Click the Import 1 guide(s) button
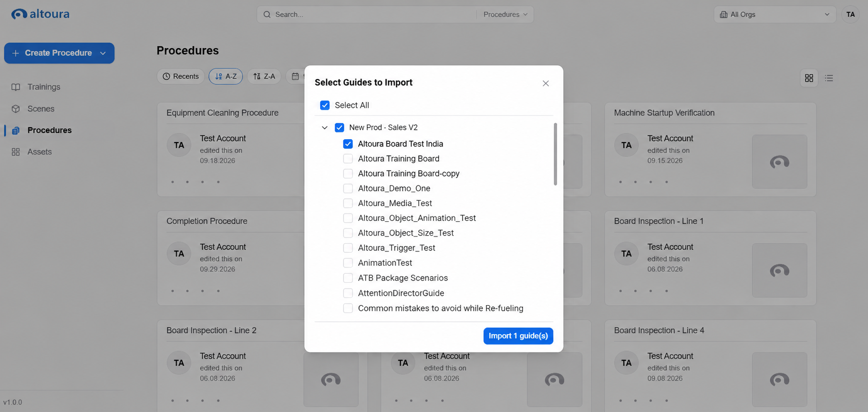This screenshot has width=868, height=412. point(518,336)
